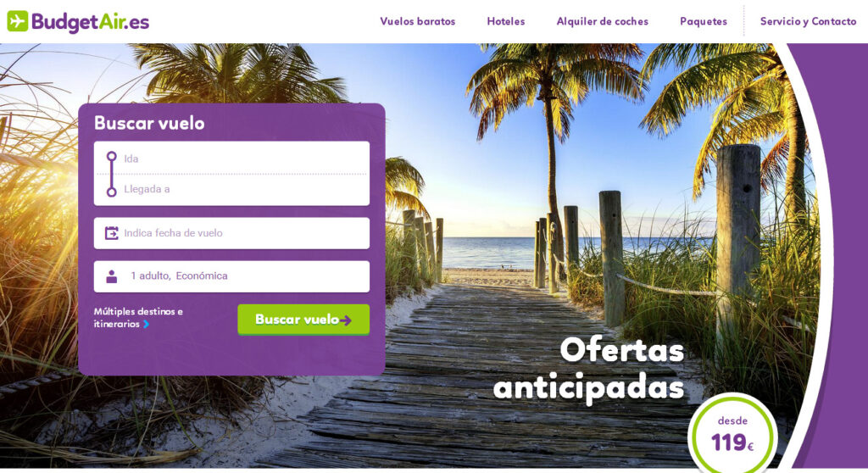Click the arrow on the Buscar vuelo button
Screen dimensions: 868x473
[346, 320]
